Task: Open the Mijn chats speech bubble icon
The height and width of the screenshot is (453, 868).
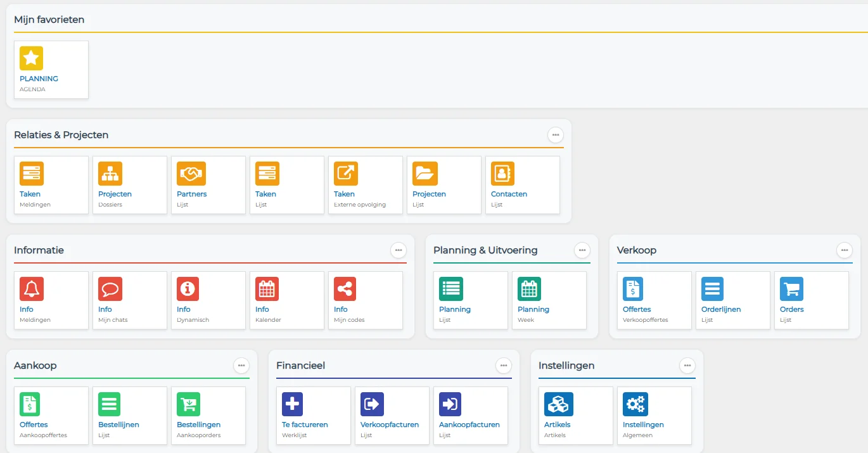Action: [110, 289]
